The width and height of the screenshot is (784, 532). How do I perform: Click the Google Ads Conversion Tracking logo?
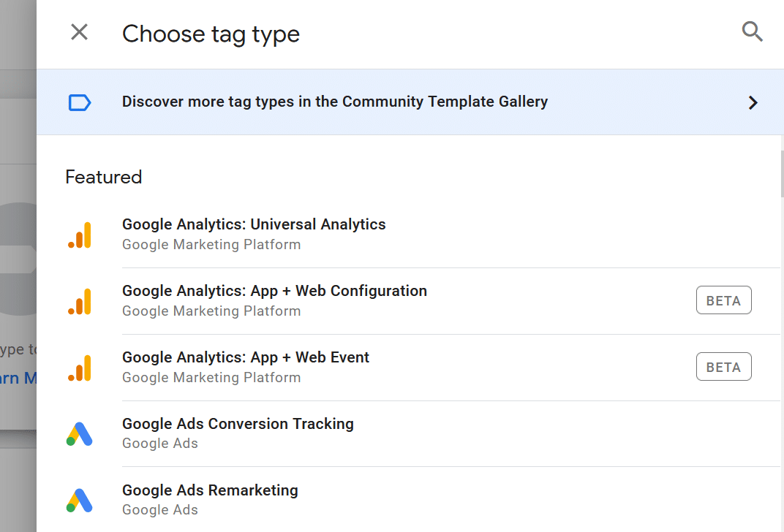pos(80,434)
